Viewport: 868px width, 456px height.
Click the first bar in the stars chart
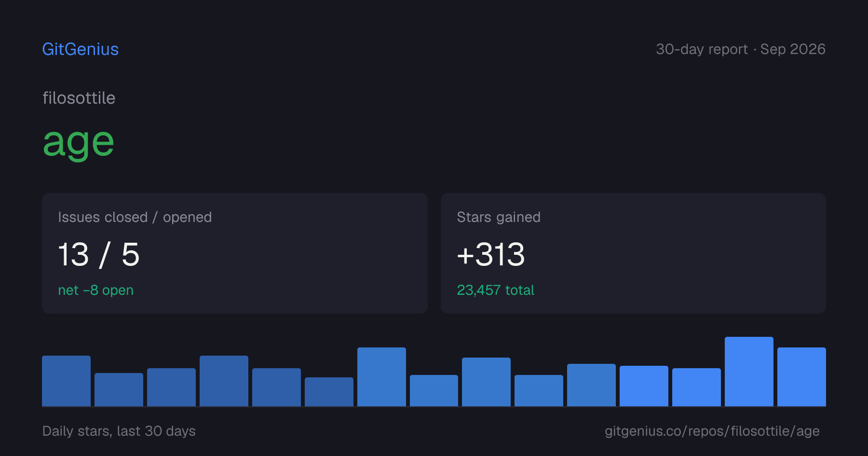point(66,381)
